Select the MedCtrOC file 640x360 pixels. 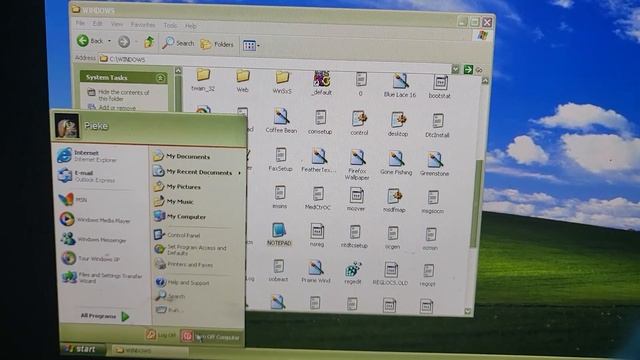(318, 198)
